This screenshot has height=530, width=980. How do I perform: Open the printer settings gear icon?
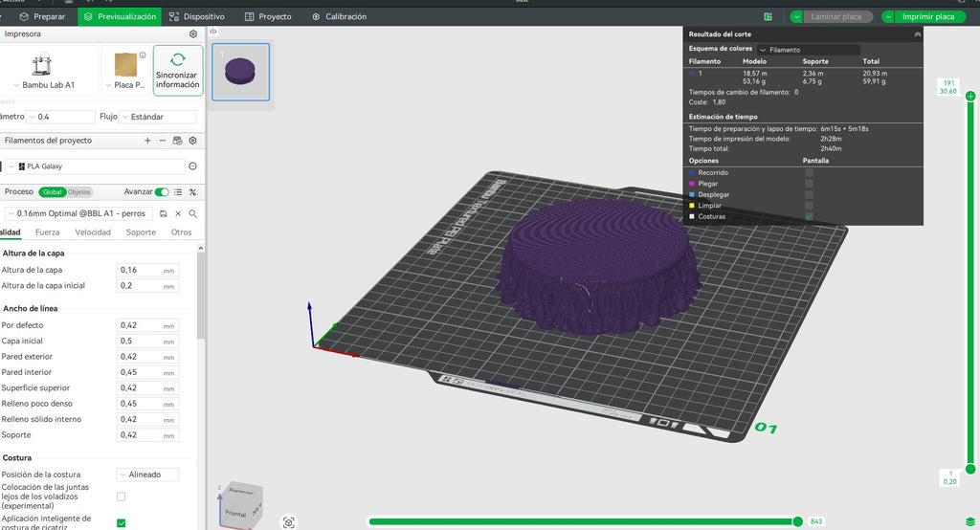tap(193, 33)
